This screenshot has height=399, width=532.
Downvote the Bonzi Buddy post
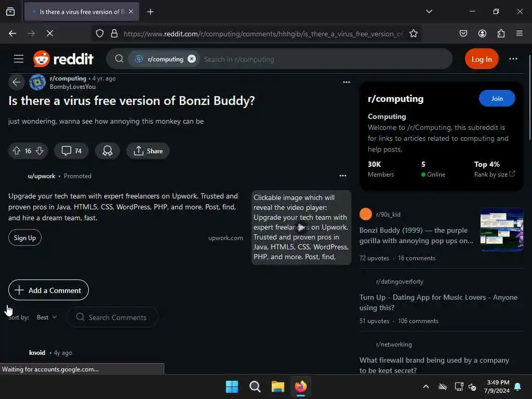(x=39, y=151)
